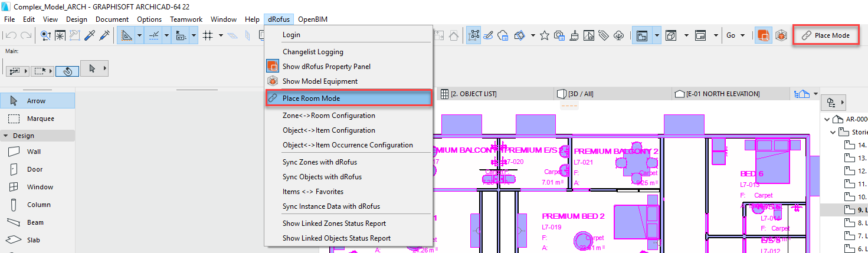
Task: Toggle the XY tracker coordinates icon
Action: 181,35
